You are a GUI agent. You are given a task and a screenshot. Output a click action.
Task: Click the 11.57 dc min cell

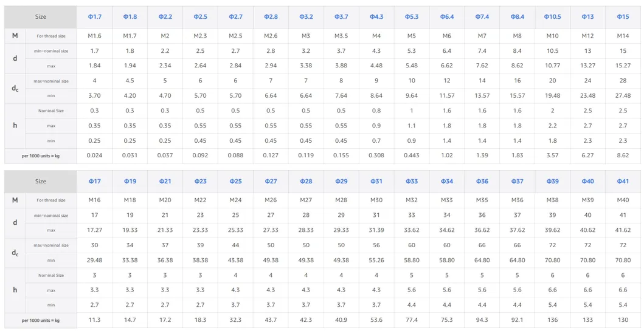click(447, 96)
